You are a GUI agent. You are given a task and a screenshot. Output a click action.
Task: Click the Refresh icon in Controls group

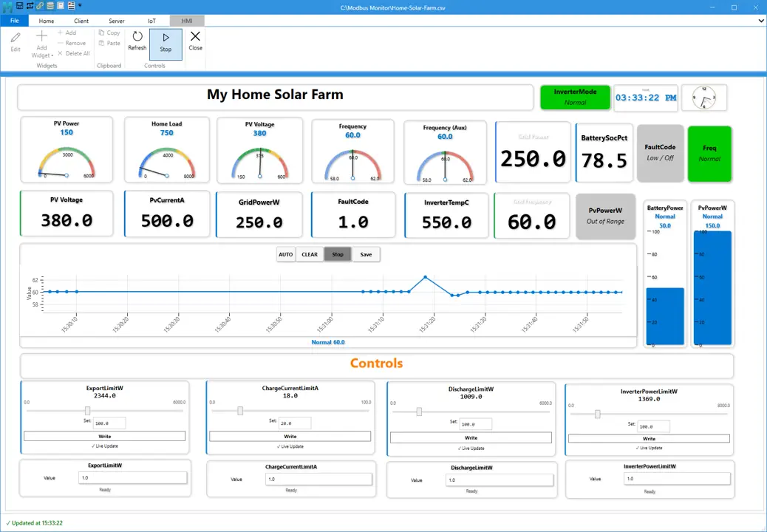click(137, 37)
